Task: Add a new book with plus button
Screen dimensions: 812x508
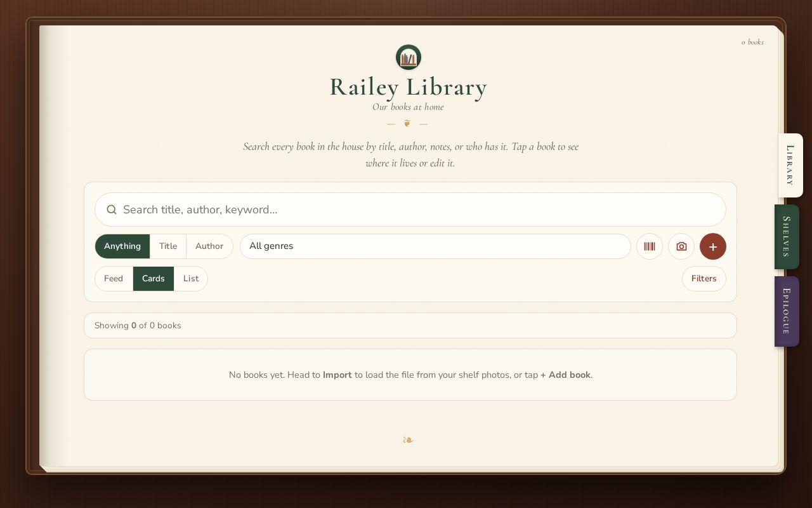Action: [x=713, y=246]
